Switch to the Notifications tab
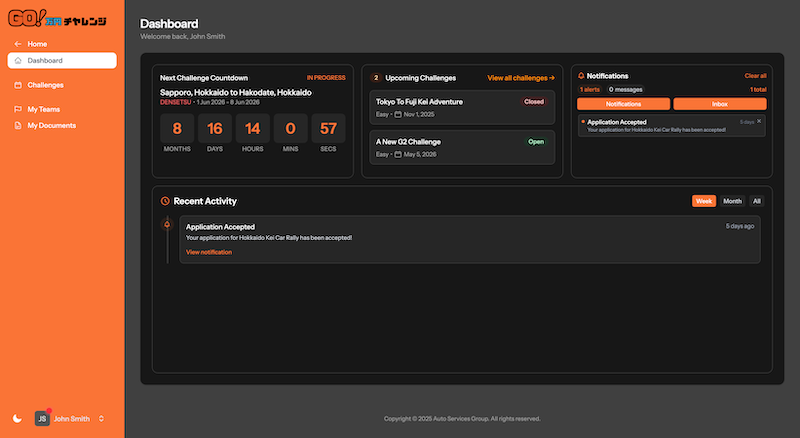Image resolution: width=800 pixels, height=438 pixels. pyautogui.click(x=623, y=104)
